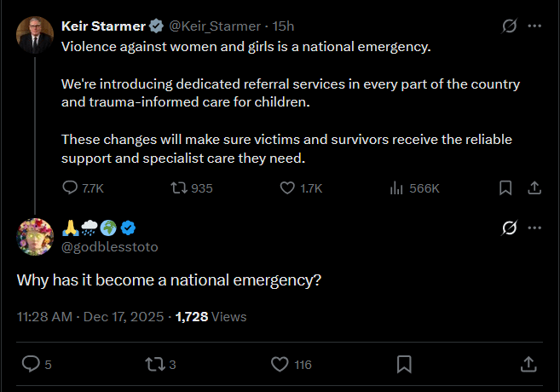Viewport: 560px width, 392px height.
Task: Share godblesstoto's reply
Action: tap(528, 364)
